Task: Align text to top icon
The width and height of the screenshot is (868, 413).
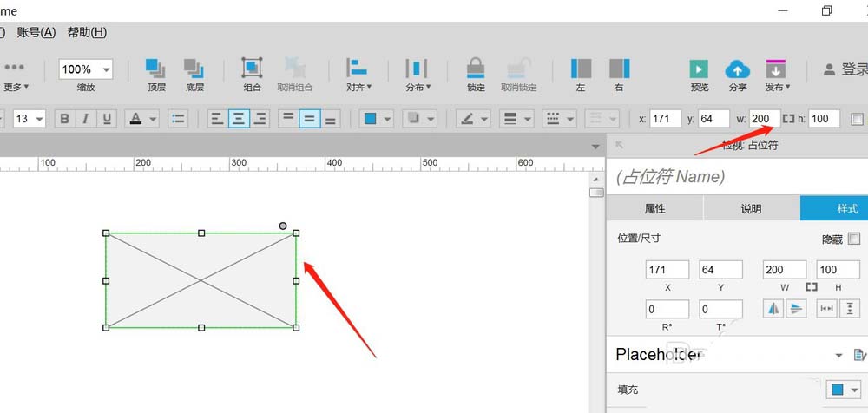Action: click(288, 119)
